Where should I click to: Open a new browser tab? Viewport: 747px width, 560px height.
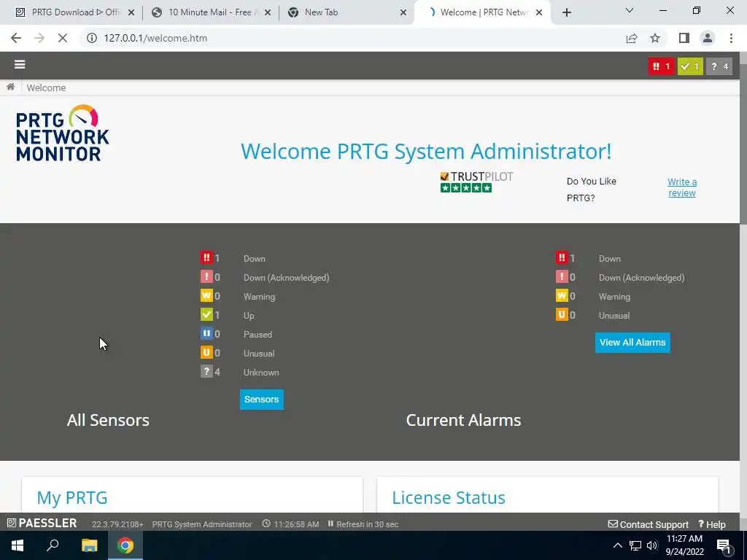pyautogui.click(x=566, y=13)
